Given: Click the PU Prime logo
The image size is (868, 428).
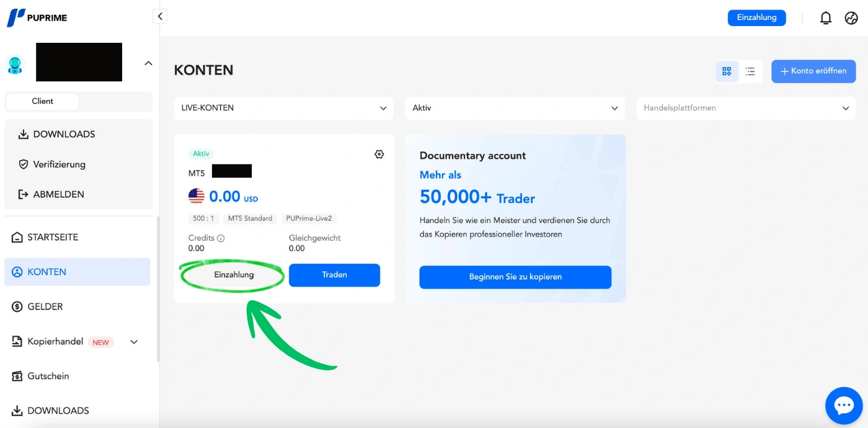Looking at the screenshot, I should click(37, 17).
